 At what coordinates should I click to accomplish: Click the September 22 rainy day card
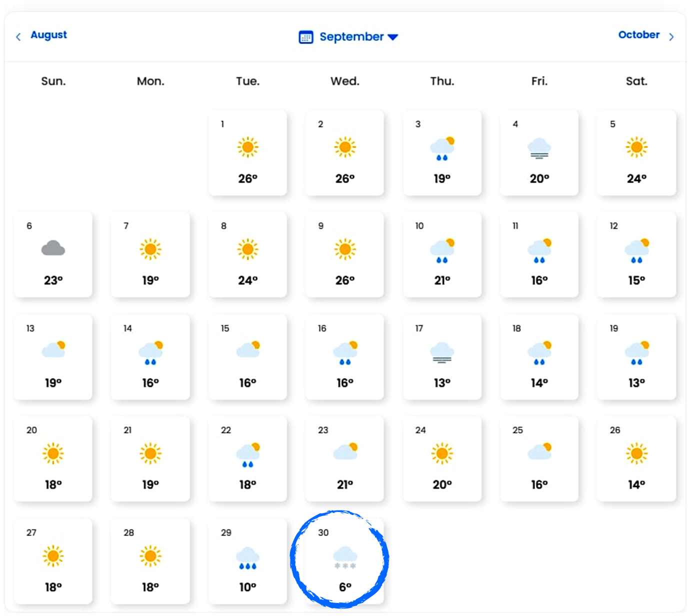(x=248, y=459)
